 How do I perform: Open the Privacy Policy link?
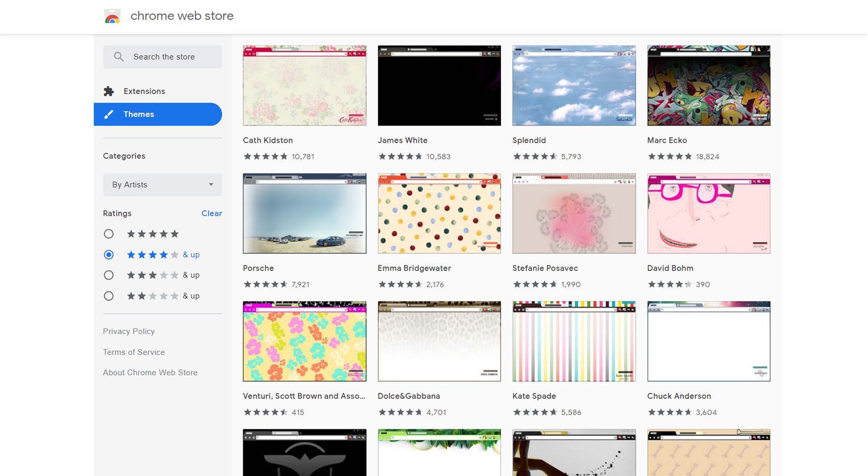point(129,331)
